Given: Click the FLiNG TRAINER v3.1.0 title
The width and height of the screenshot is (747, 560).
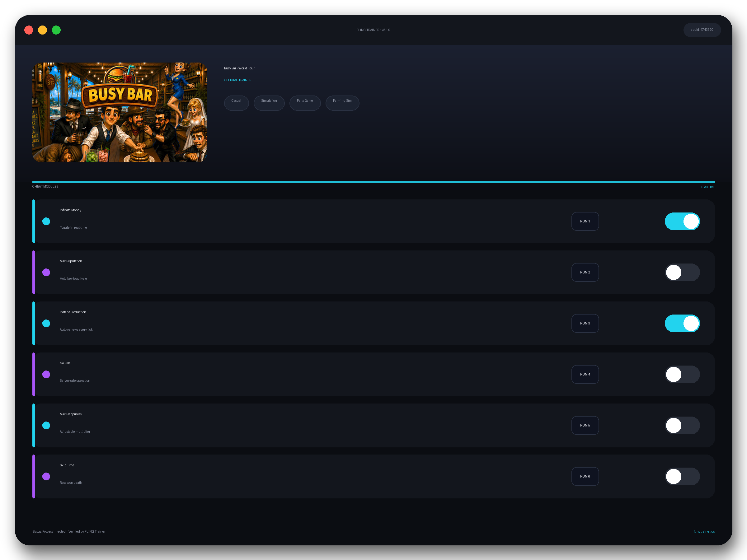Looking at the screenshot, I should click(373, 30).
